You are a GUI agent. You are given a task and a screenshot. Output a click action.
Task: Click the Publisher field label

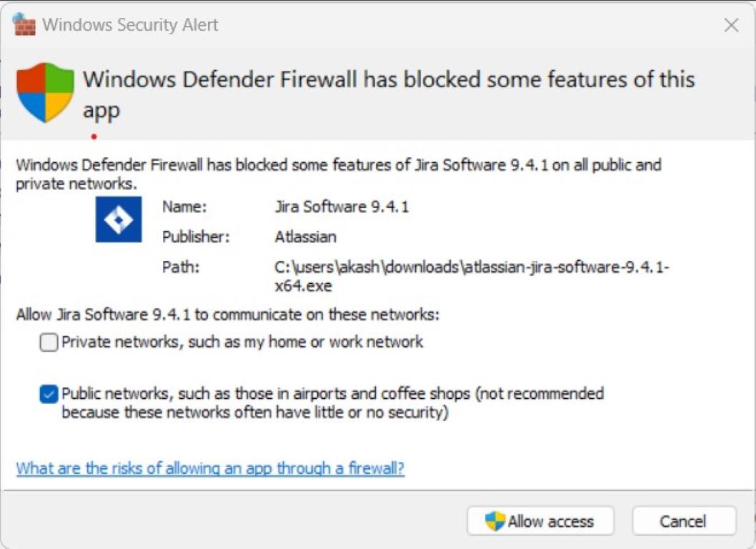point(196,237)
